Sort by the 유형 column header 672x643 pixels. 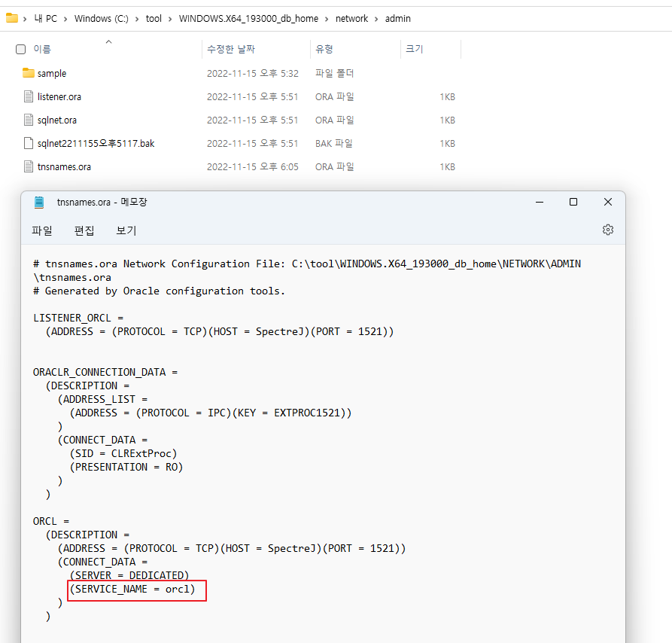(x=324, y=49)
